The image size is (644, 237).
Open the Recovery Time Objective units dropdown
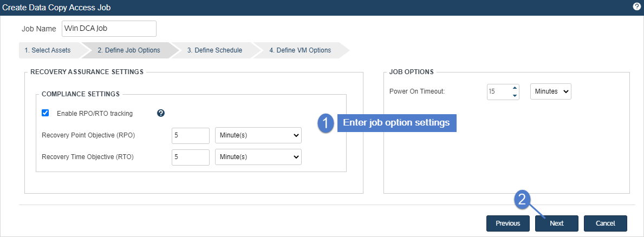(258, 156)
